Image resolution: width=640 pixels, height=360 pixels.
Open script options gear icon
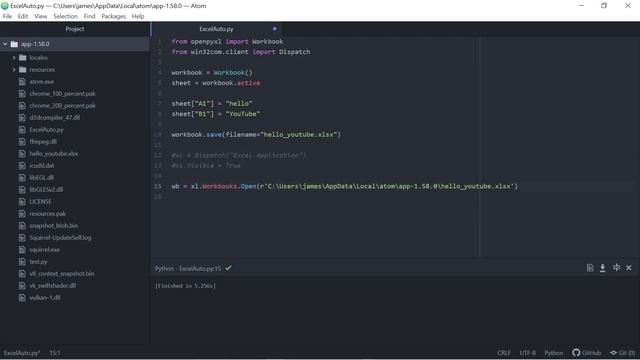tap(616, 267)
